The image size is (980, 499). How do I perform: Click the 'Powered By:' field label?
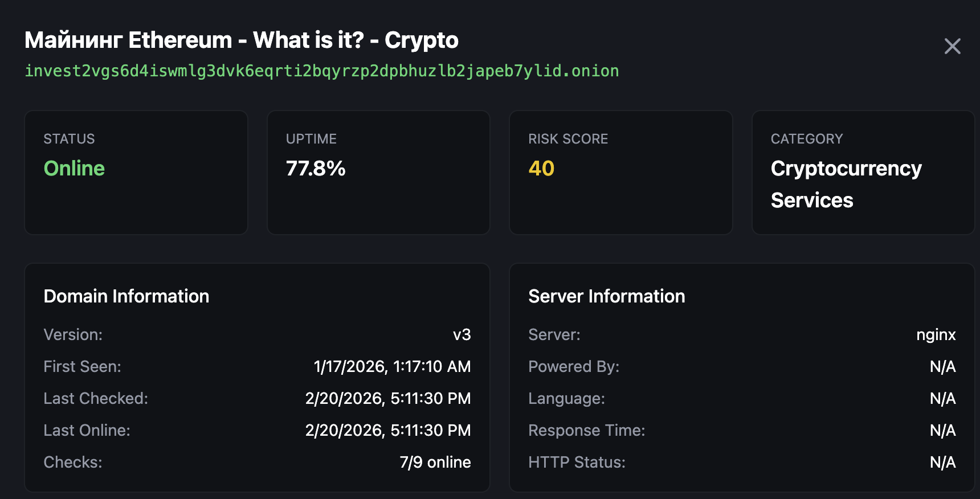[x=574, y=366]
